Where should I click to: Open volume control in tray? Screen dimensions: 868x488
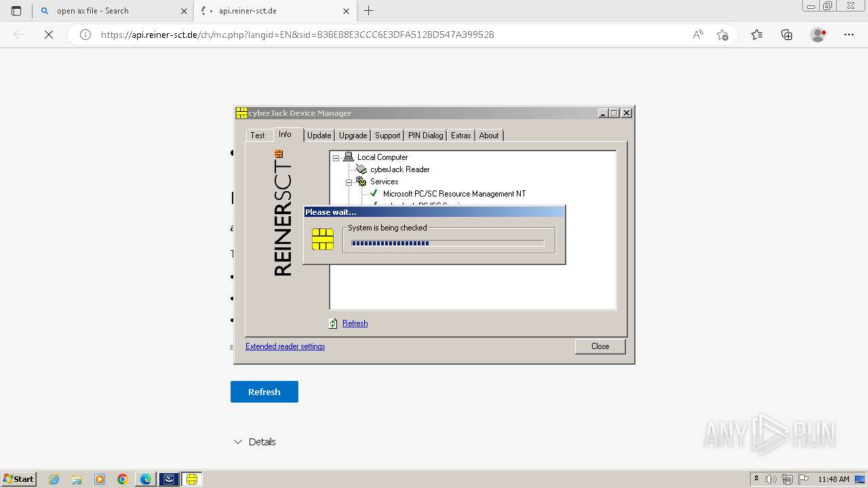[771, 479]
